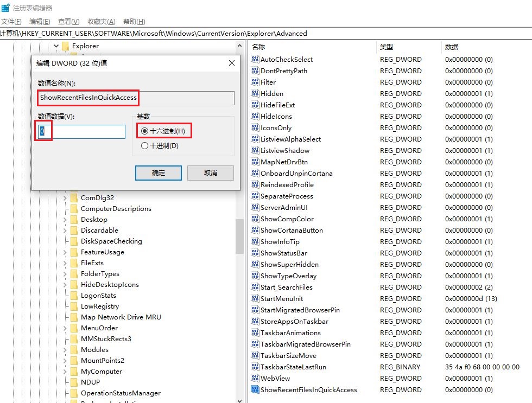Click the Explorer folder icon in tree

pos(65,46)
